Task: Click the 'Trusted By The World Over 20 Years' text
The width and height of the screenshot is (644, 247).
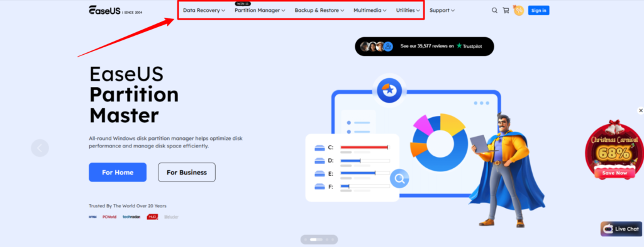Action: tap(128, 206)
